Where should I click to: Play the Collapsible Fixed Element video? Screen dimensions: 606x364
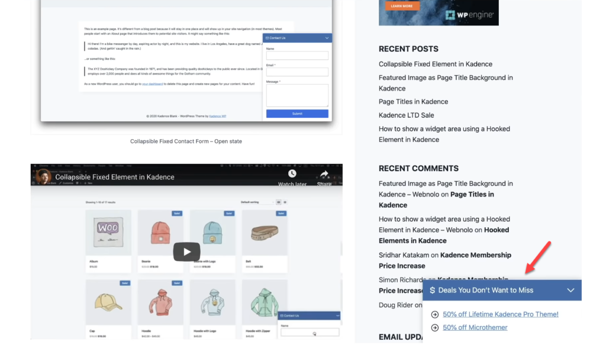[x=186, y=252]
